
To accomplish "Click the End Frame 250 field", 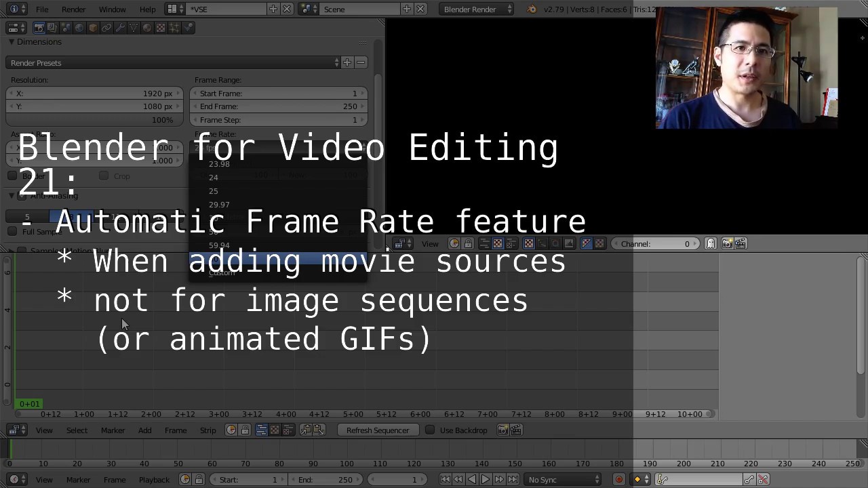I will tap(280, 106).
